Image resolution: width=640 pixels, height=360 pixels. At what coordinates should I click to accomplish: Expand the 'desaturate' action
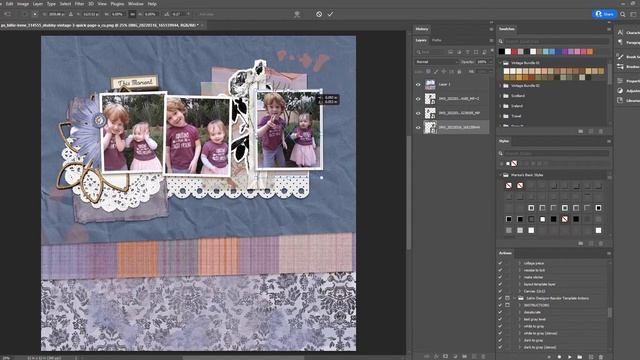click(520, 312)
